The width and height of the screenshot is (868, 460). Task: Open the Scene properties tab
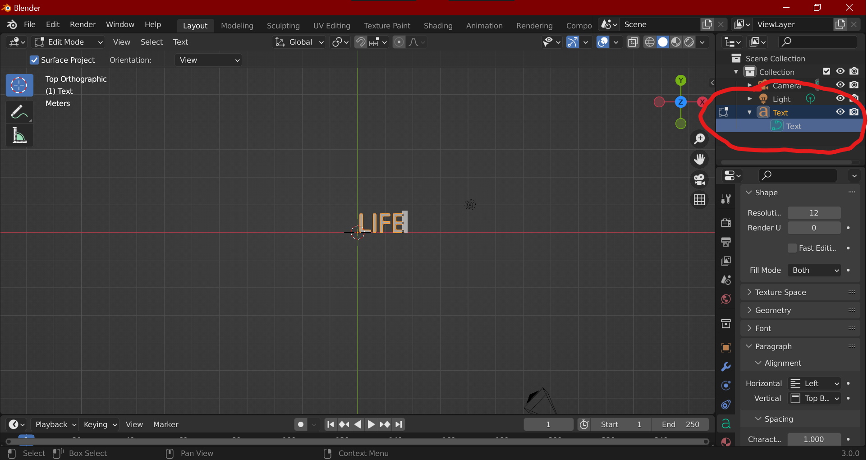726,280
